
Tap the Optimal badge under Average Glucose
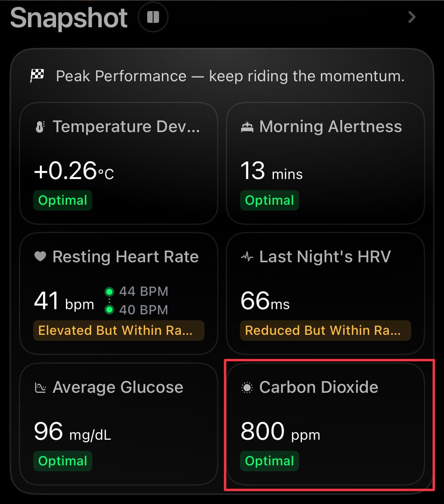[x=63, y=461]
